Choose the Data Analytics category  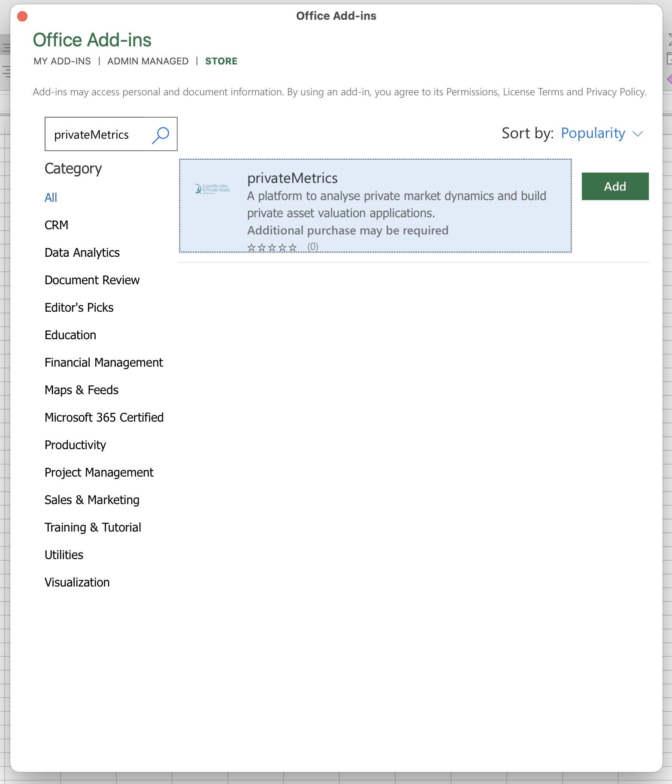tap(82, 252)
